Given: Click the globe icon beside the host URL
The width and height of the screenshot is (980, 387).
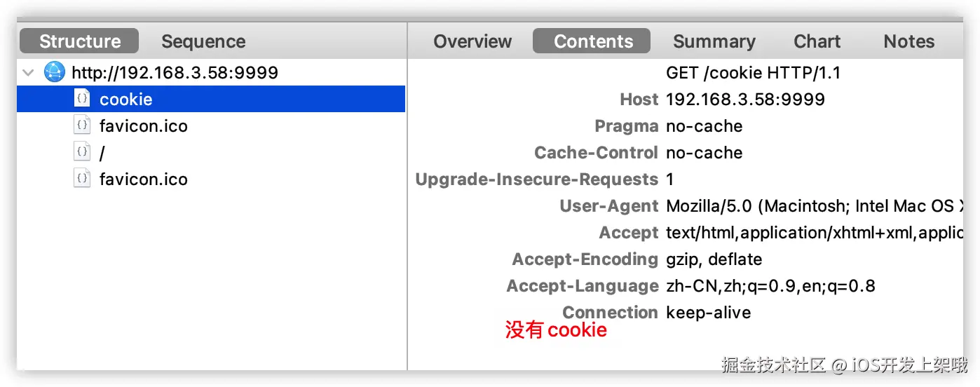Looking at the screenshot, I should pos(54,72).
